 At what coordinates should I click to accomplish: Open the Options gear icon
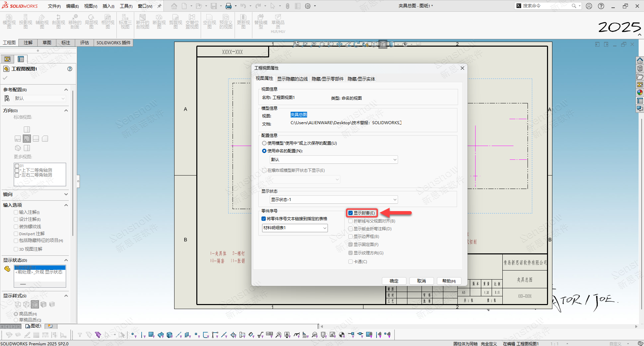coord(308,6)
